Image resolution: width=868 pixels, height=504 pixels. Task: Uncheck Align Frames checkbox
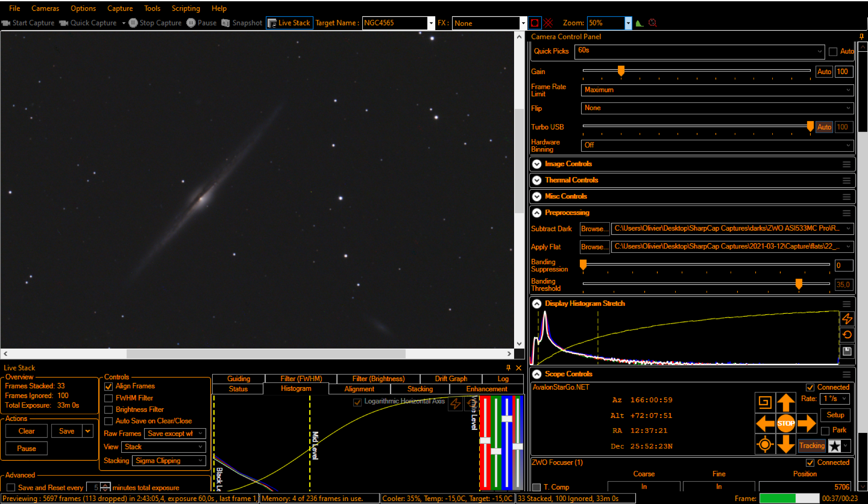(108, 386)
